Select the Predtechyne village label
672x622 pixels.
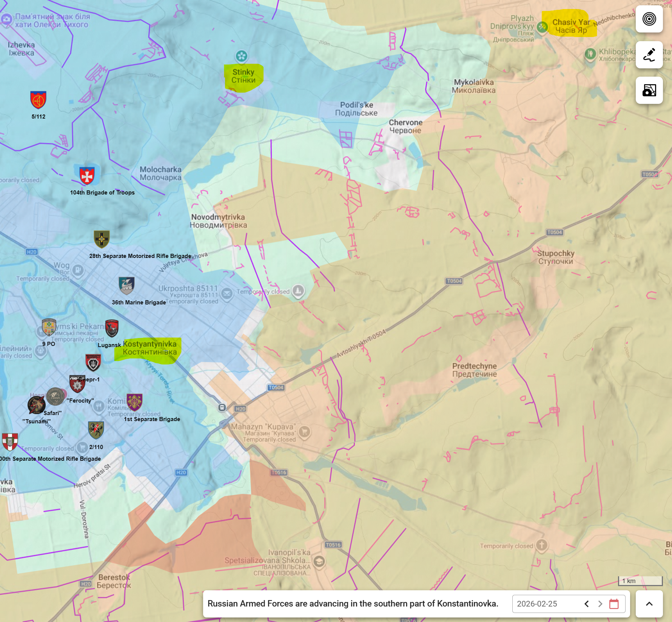[x=475, y=370]
